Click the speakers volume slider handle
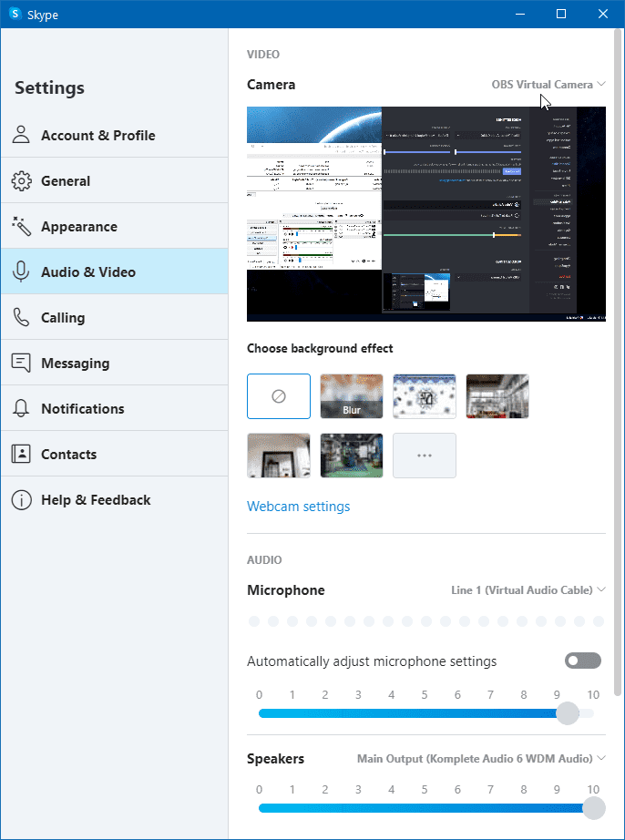This screenshot has width=625, height=840. tap(593, 808)
